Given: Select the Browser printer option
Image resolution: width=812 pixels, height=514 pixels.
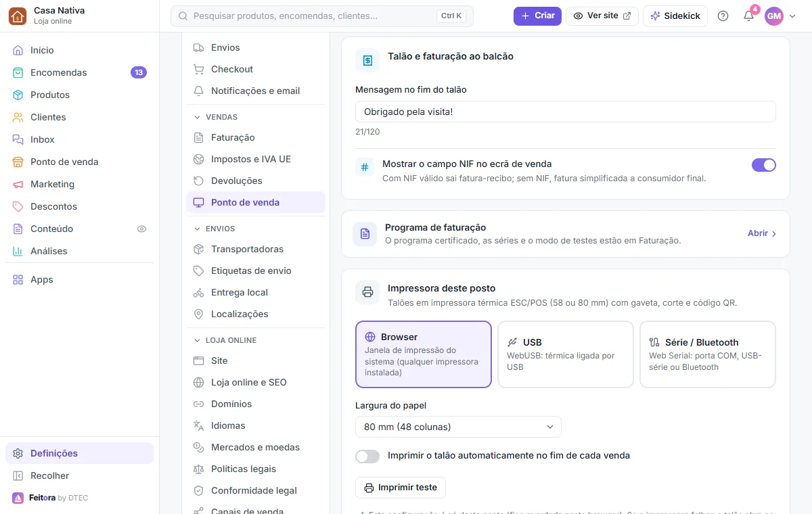Looking at the screenshot, I should pyautogui.click(x=424, y=354).
